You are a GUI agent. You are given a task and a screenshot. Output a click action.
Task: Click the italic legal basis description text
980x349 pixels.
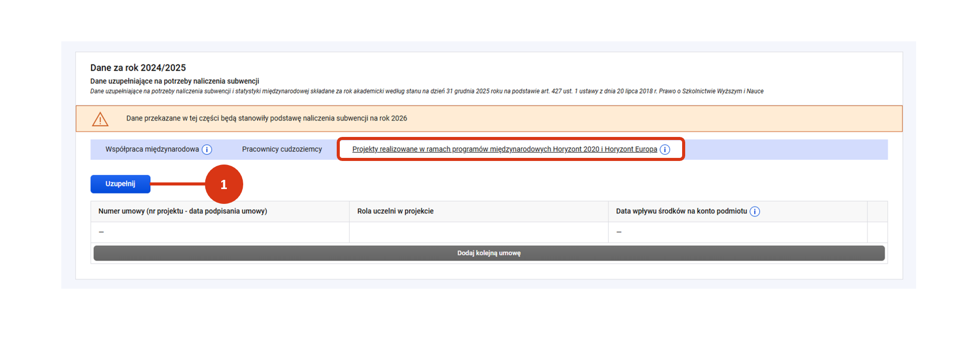pos(426,91)
